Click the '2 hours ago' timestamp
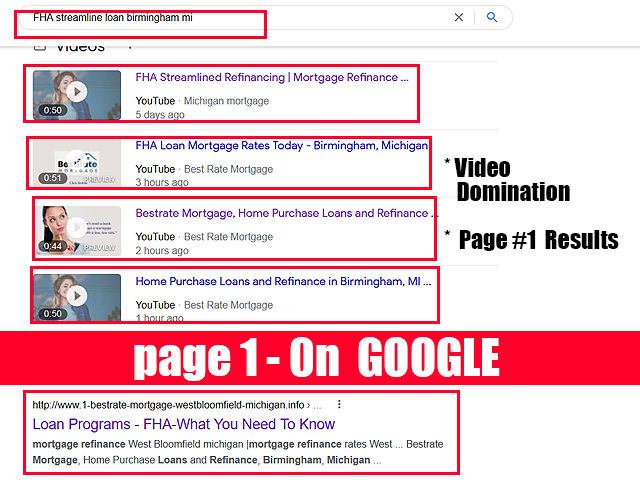 pos(162,251)
